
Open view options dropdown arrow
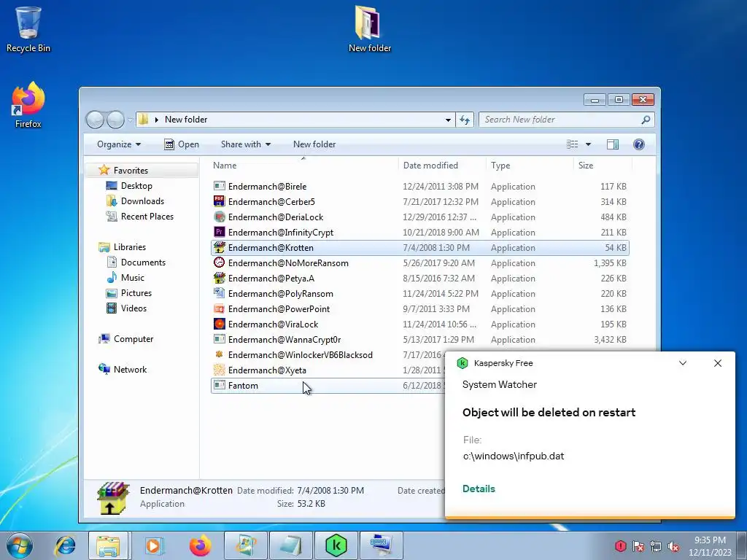click(589, 144)
